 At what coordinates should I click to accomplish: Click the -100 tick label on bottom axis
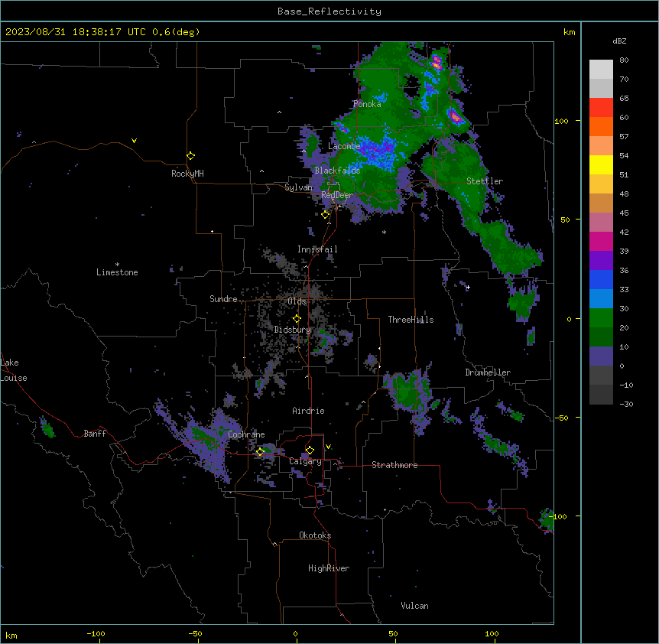96,633
